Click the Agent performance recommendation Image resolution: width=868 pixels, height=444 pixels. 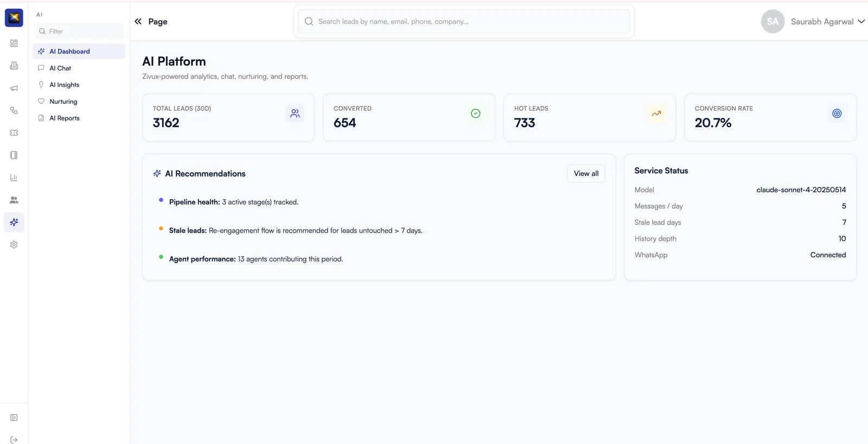[256, 259]
